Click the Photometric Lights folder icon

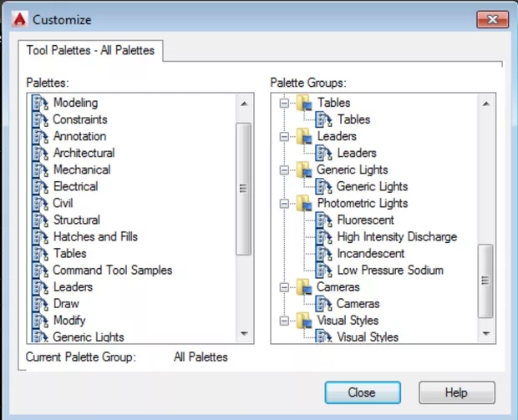click(304, 203)
